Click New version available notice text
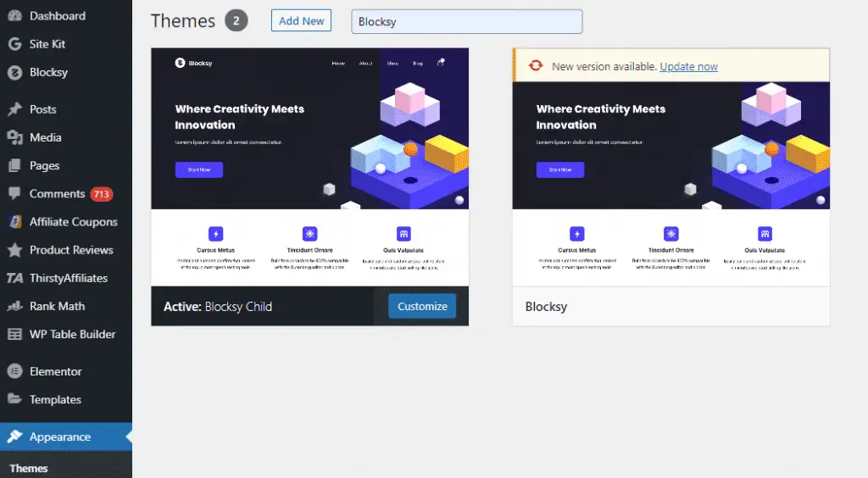 click(604, 66)
